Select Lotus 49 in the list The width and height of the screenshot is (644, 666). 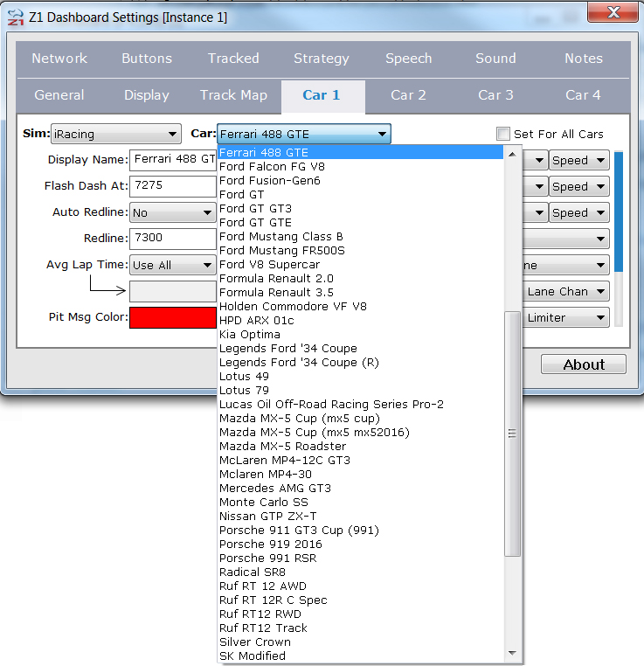click(x=360, y=377)
